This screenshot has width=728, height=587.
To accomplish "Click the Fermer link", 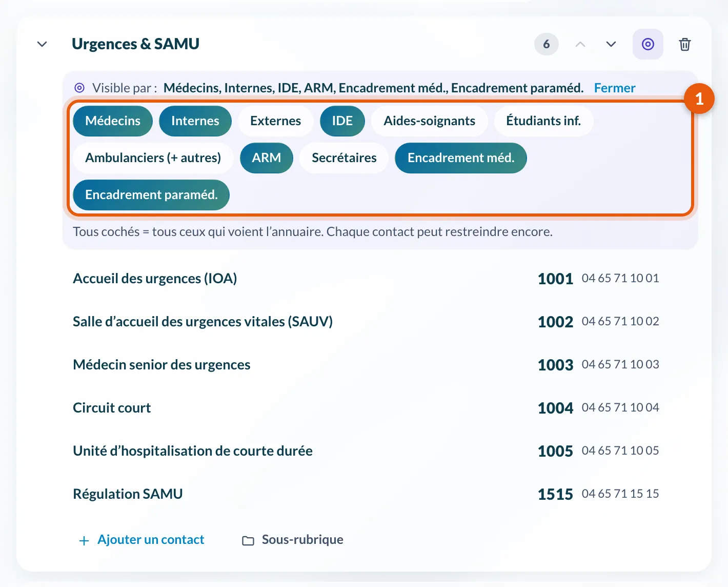I will [x=615, y=88].
